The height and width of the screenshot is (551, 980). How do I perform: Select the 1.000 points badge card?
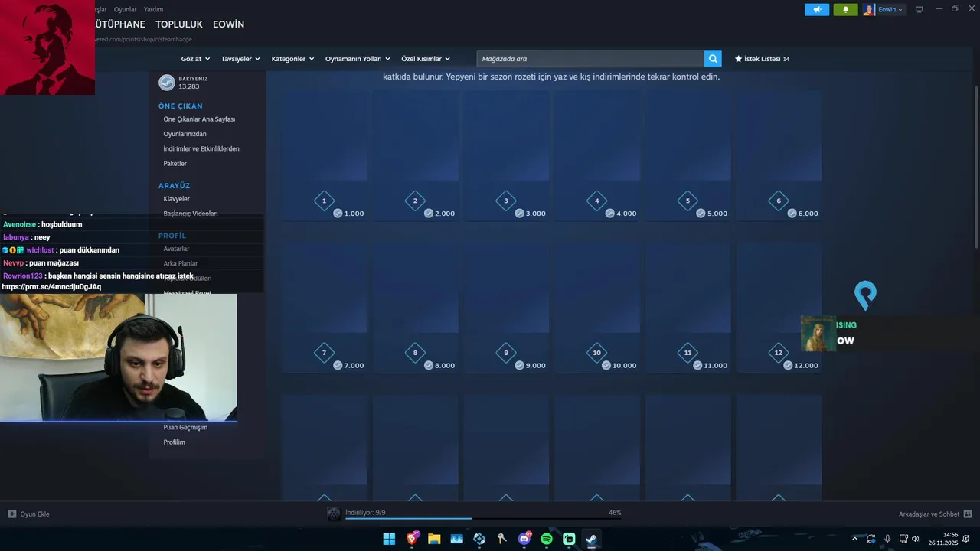pos(324,156)
